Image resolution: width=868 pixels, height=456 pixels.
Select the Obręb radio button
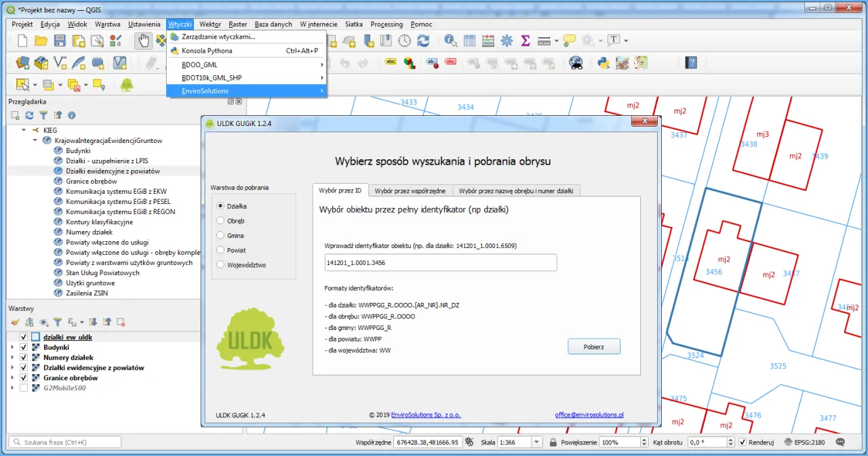point(220,221)
